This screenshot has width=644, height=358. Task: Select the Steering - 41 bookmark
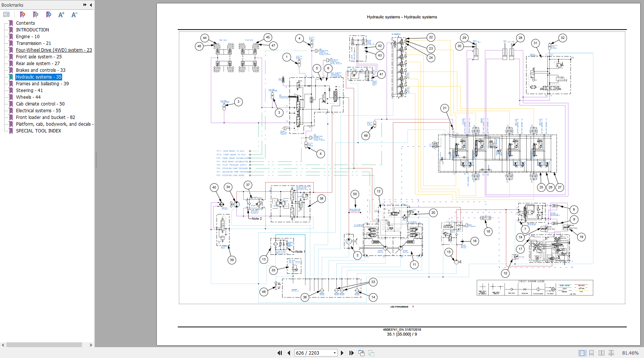click(29, 91)
